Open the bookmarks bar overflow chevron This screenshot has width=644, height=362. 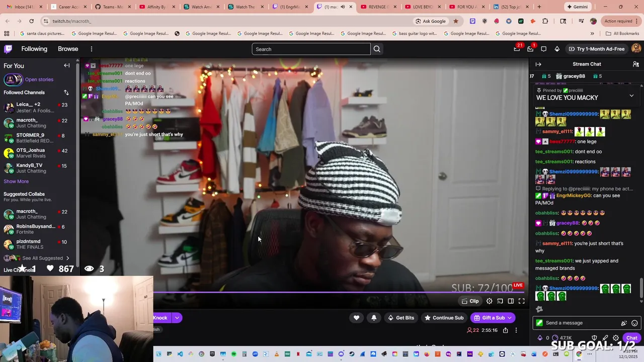coord(592,34)
